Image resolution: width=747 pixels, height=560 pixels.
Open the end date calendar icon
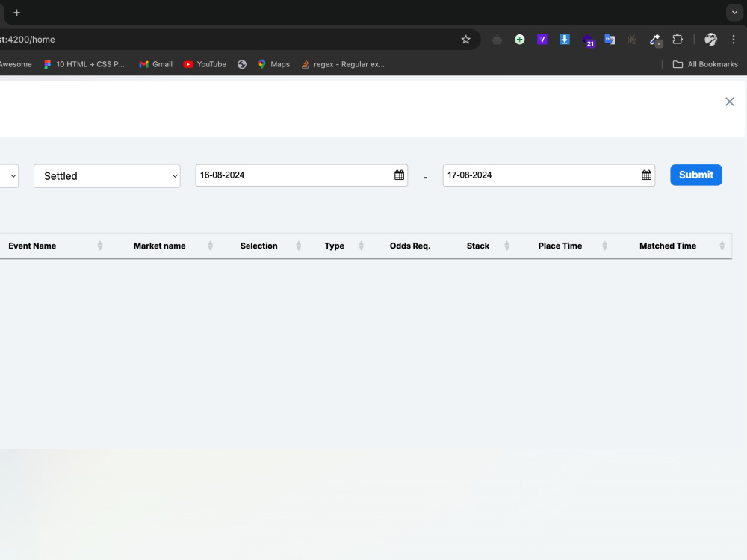coord(646,175)
